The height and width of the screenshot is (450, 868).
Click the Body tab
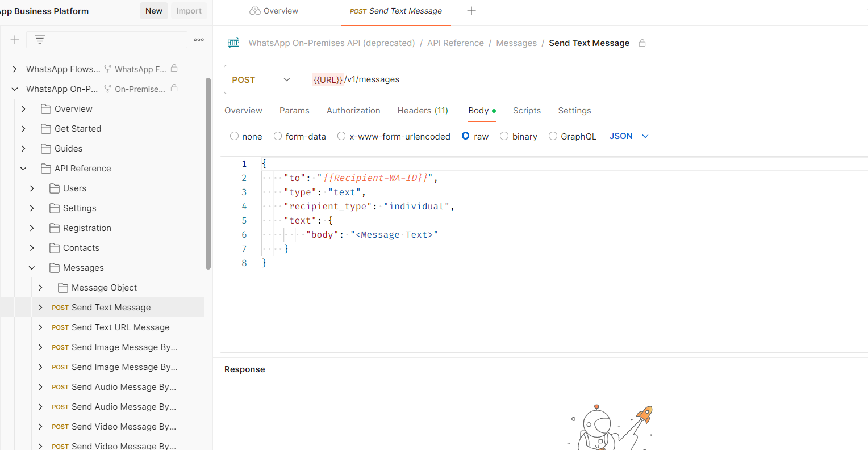point(482,111)
